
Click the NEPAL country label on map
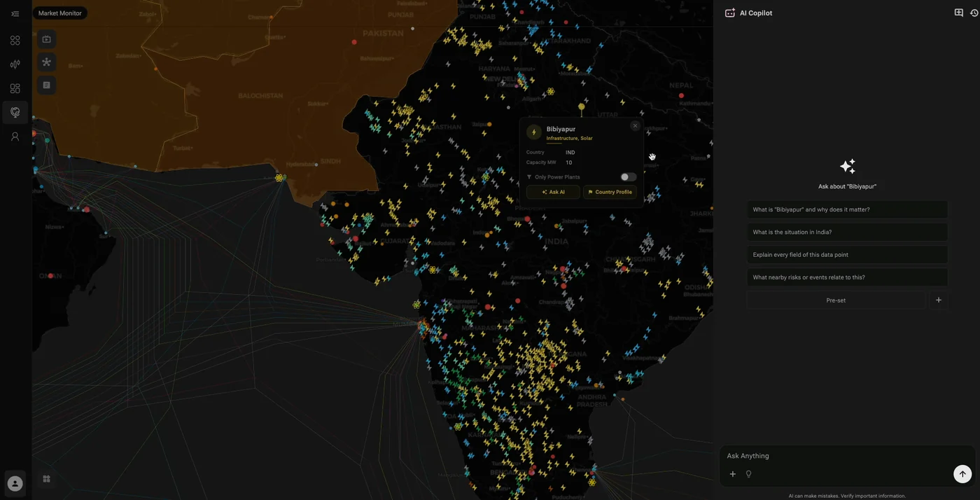pos(681,85)
